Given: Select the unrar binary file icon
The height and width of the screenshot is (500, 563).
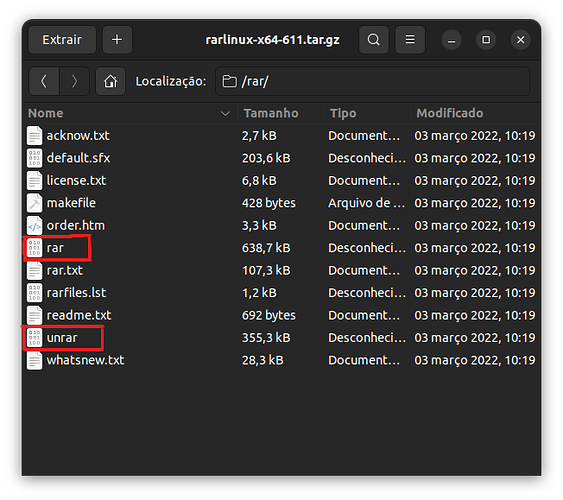Looking at the screenshot, I should (34, 338).
